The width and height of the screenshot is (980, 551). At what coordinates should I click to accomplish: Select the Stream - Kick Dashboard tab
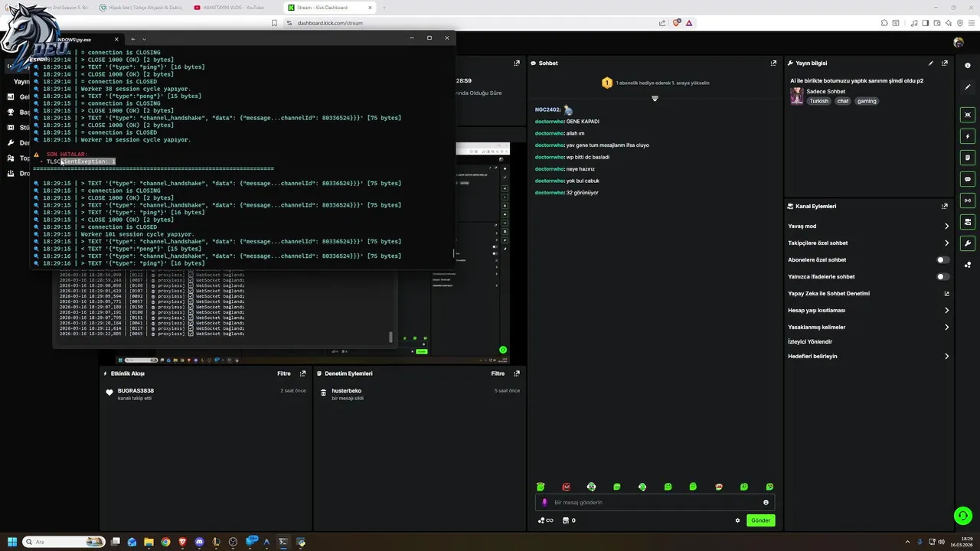pyautogui.click(x=330, y=8)
